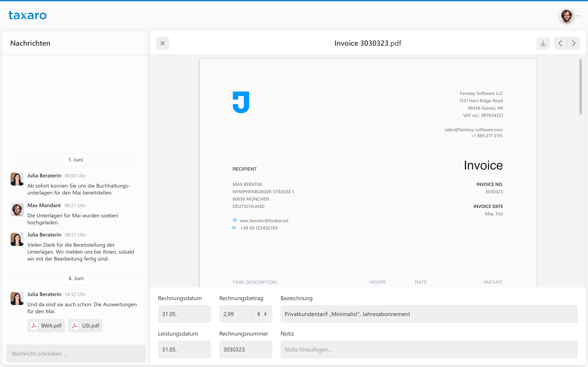Click Julia Beraterin's avatar at 14:32
The height and width of the screenshot is (367, 588).
click(x=17, y=298)
